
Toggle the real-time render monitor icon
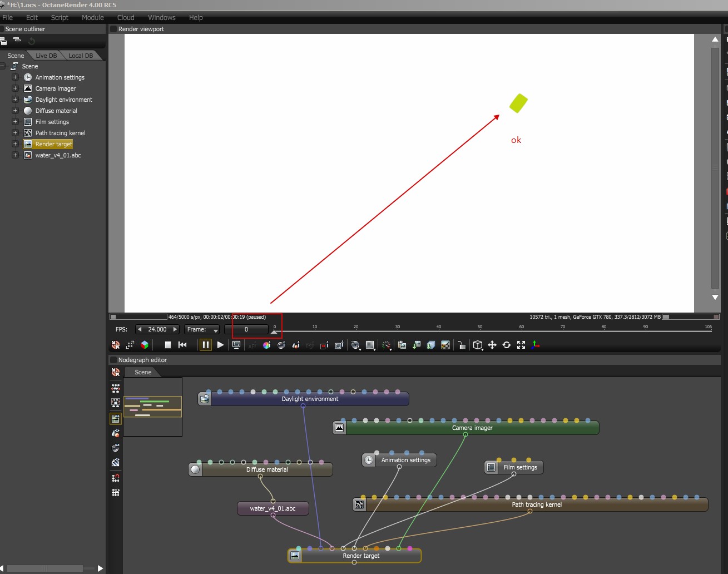point(236,345)
